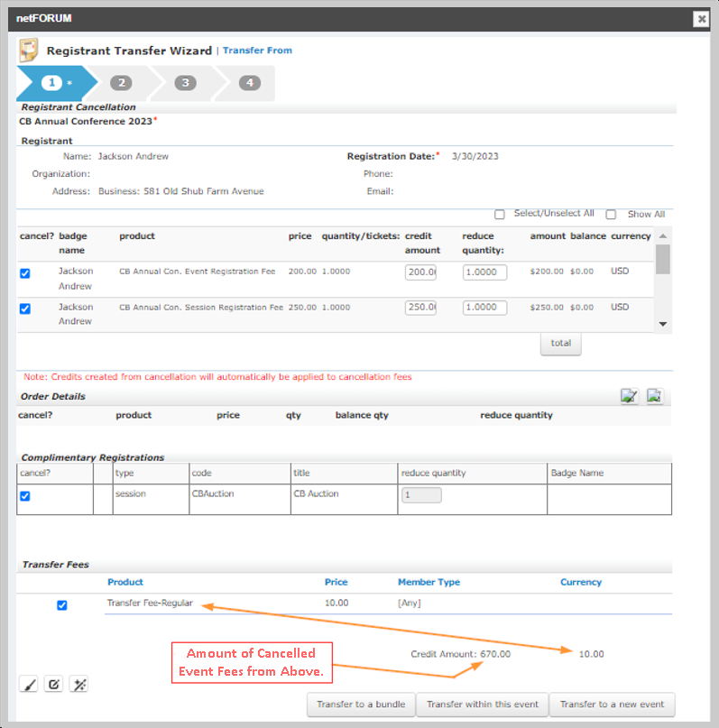Sort Transfer Fees by Price column
The width and height of the screenshot is (719, 728).
tap(336, 582)
